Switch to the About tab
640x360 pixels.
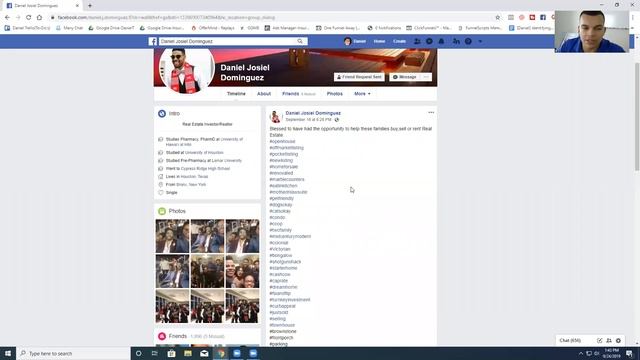click(x=264, y=93)
